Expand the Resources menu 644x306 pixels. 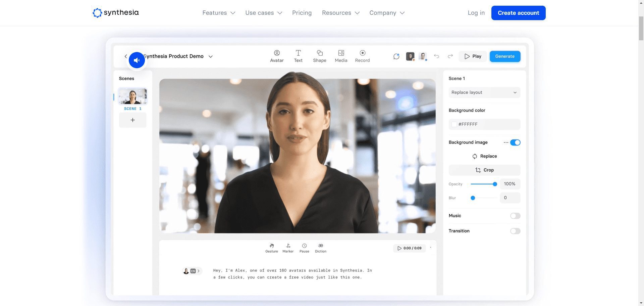pyautogui.click(x=341, y=13)
